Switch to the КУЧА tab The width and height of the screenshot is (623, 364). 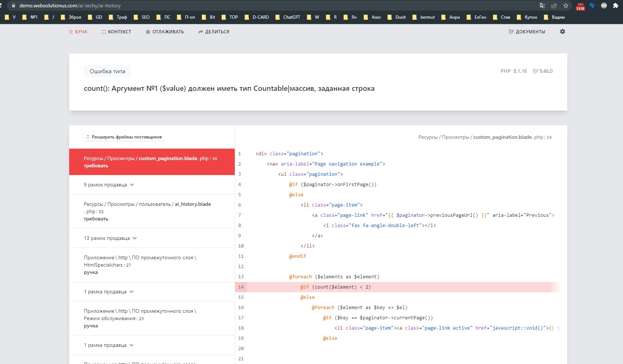coord(78,32)
